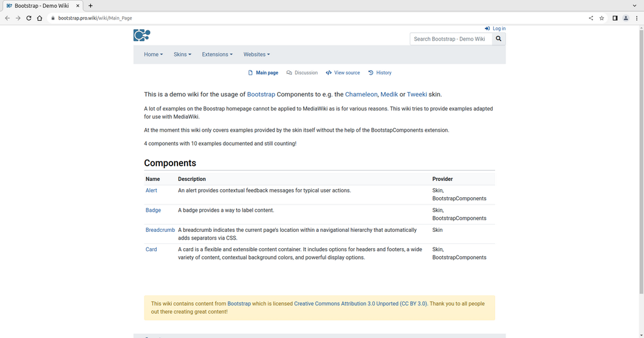
Task: Toggle the browser side panel icon
Action: 615,18
